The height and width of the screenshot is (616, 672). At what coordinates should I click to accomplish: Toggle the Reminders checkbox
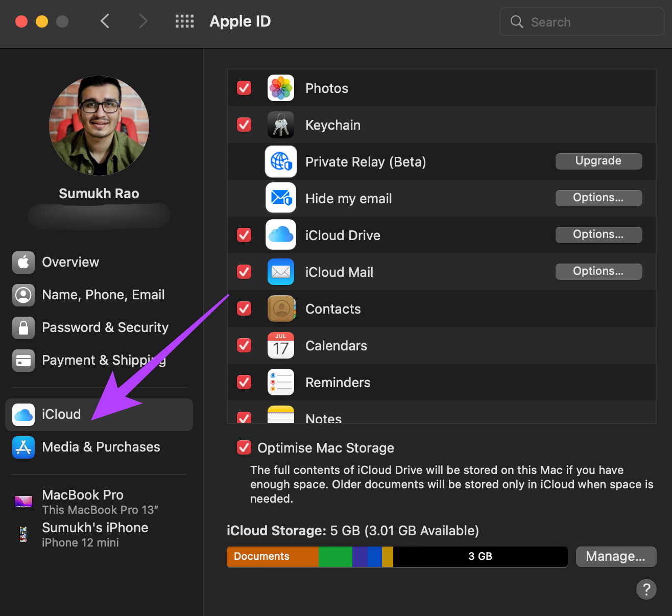point(244,382)
